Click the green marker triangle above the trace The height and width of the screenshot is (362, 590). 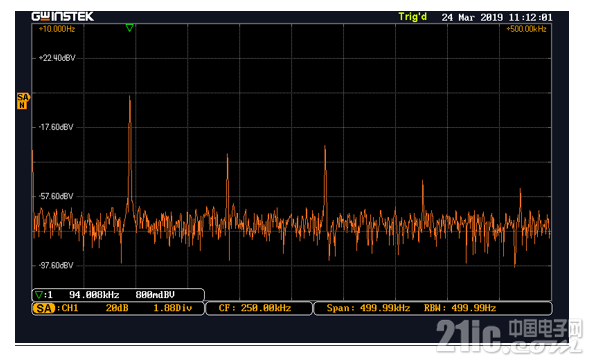[129, 28]
